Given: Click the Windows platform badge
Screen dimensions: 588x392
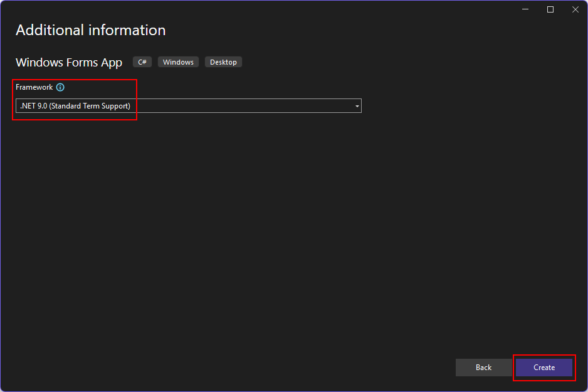Looking at the screenshot, I should point(178,61).
